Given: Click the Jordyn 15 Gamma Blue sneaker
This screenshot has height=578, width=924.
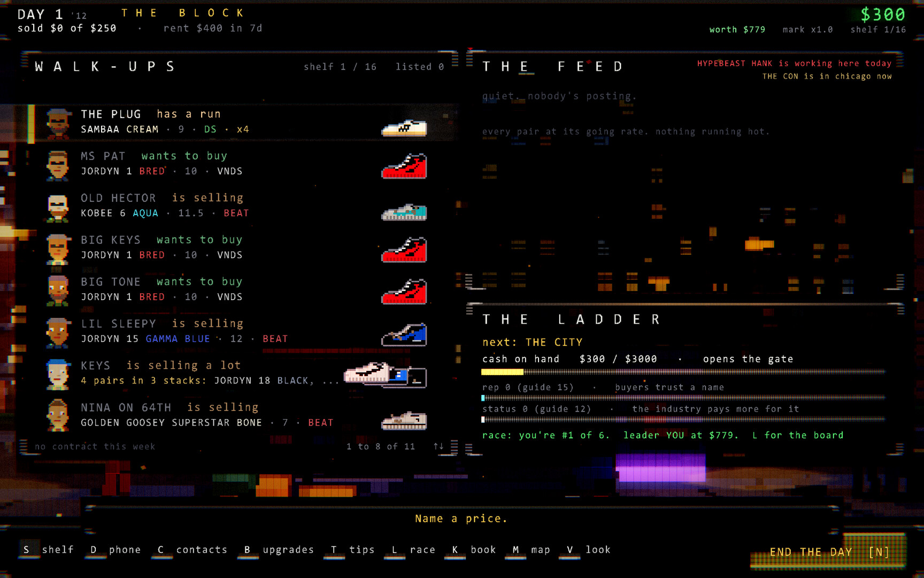Looking at the screenshot, I should coord(404,334).
